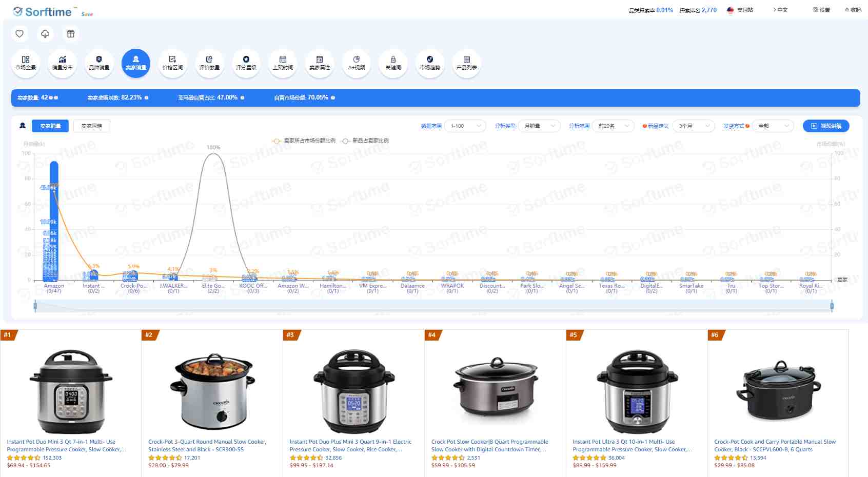Open the 品牌销量 brand sales icon
The width and height of the screenshot is (868, 477).
click(x=99, y=63)
